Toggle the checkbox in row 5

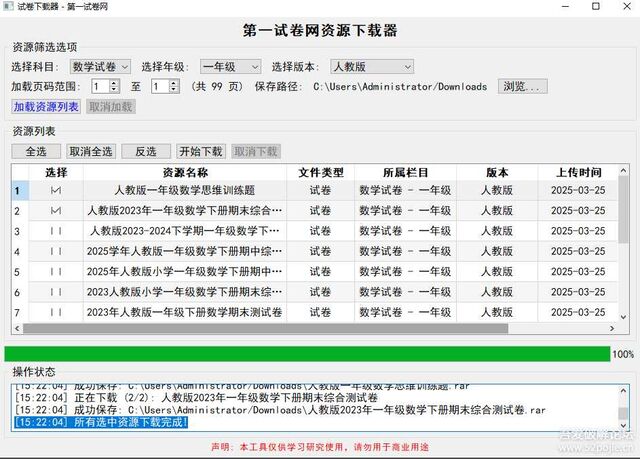[56, 272]
